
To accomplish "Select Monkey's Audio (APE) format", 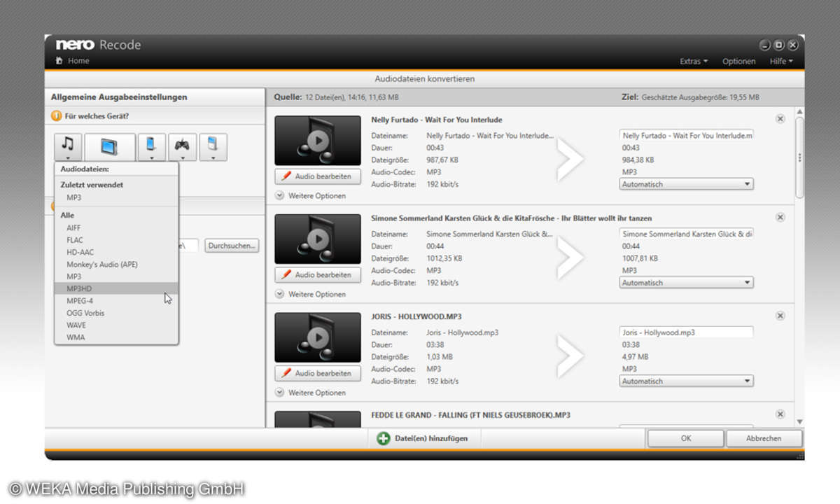I will [x=116, y=265].
